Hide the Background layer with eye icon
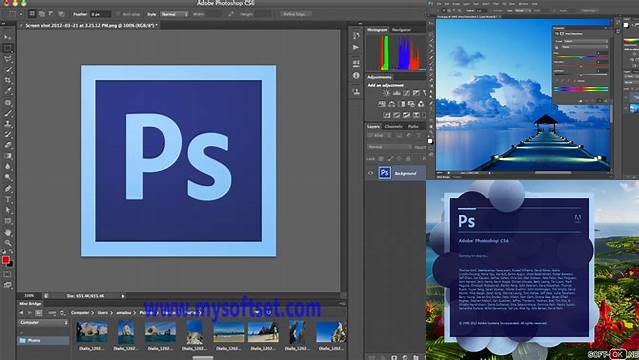Viewport: 639px width, 360px height. pyautogui.click(x=370, y=173)
